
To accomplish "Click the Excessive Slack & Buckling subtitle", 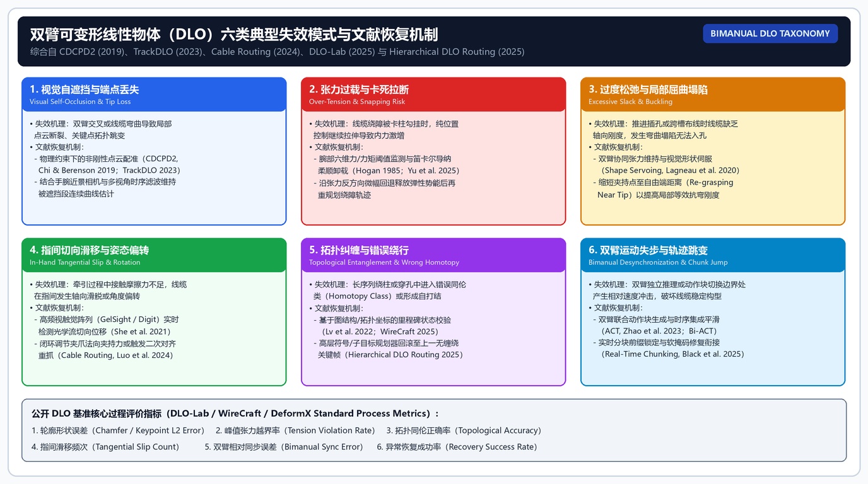I will tap(630, 101).
